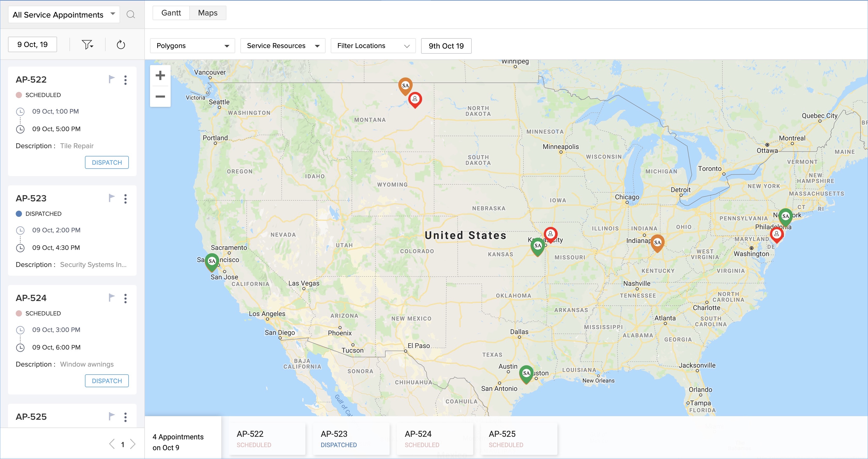The height and width of the screenshot is (459, 868).
Task: Zoom in on the map
Action: [x=160, y=75]
